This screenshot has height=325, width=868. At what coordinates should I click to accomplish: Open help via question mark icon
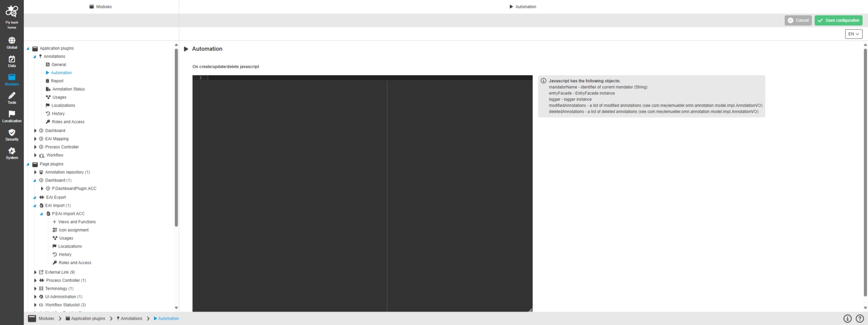pyautogui.click(x=860, y=319)
